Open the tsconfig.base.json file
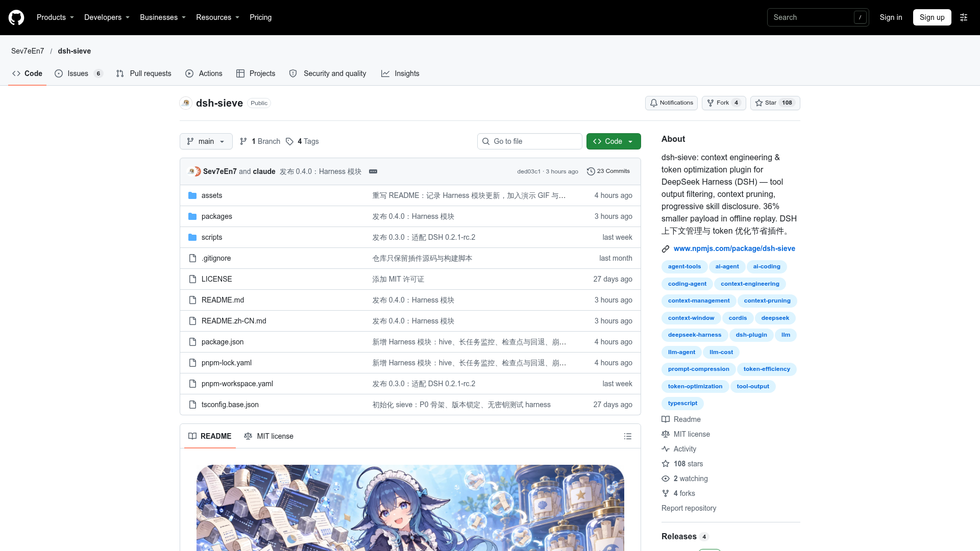The image size is (980, 551). tap(230, 405)
